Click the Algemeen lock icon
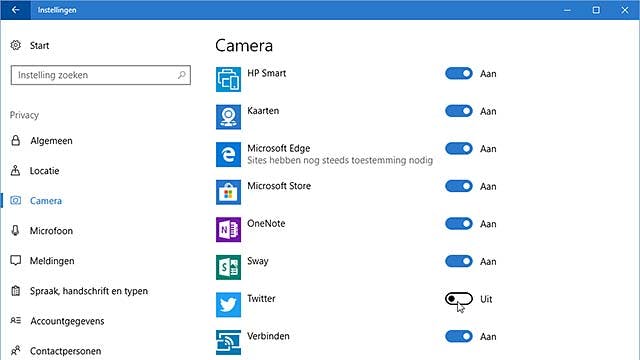The width and height of the screenshot is (640, 360). tap(16, 141)
